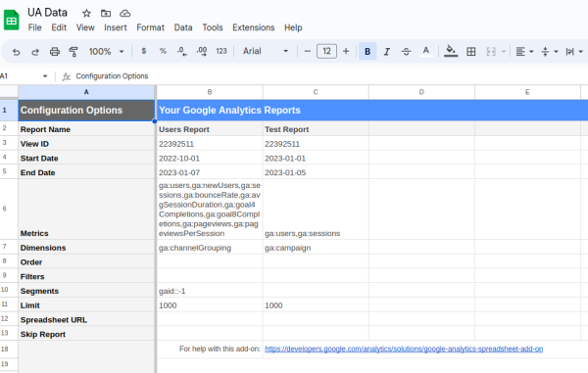
Task: Click the merge cells icon
Action: coord(491,52)
